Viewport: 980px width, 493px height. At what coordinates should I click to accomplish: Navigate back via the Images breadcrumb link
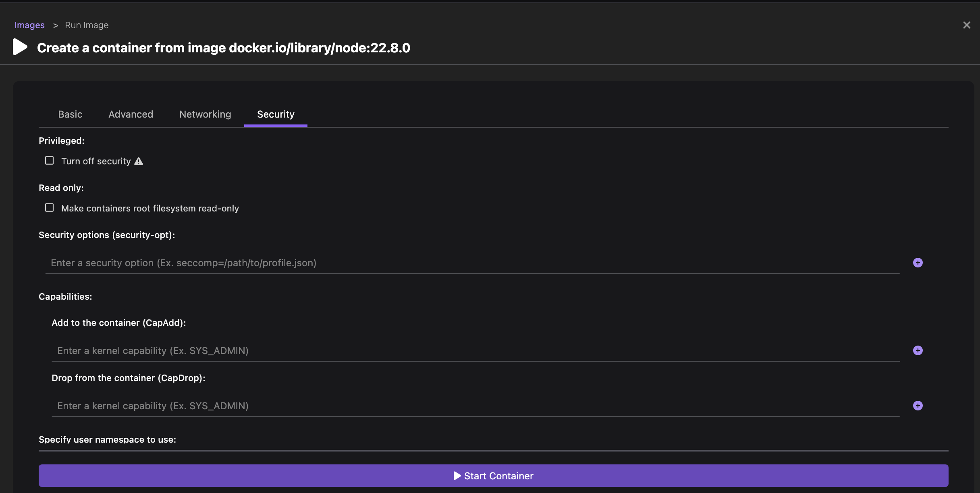29,25
